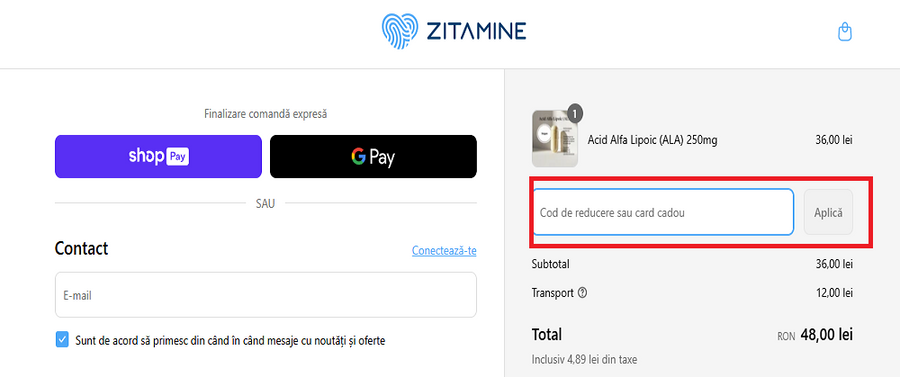Click the Google G logo in Pay button
900x377 pixels.
[359, 156]
